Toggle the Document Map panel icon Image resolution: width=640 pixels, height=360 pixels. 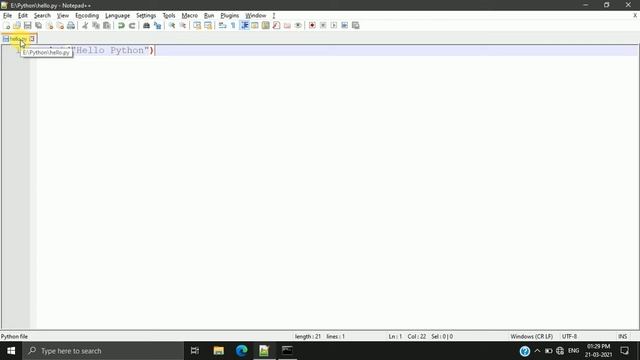(265, 25)
